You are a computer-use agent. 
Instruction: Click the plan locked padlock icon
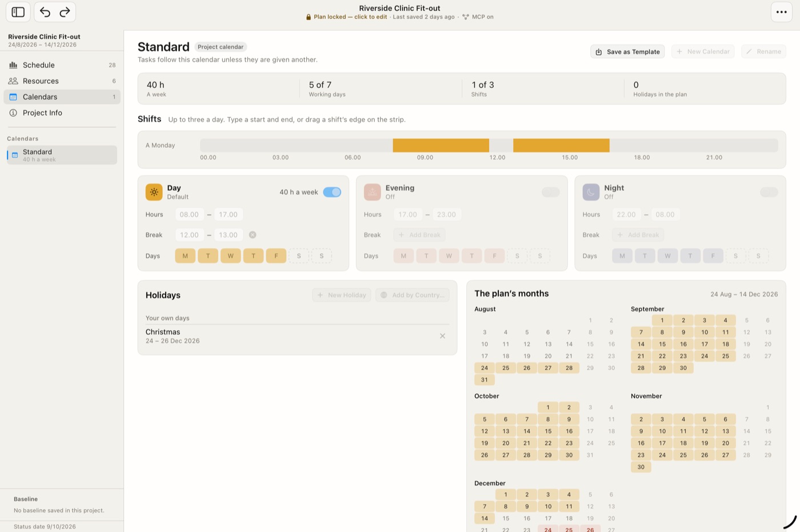tap(309, 17)
